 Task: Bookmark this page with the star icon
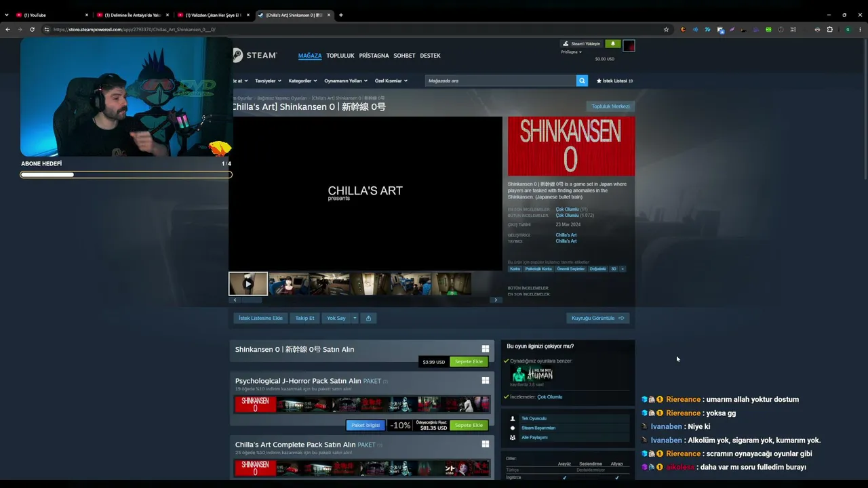coord(666,29)
